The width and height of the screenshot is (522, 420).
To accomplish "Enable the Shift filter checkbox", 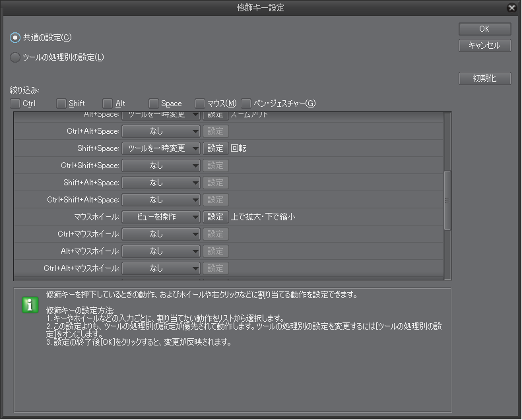I will [x=61, y=104].
